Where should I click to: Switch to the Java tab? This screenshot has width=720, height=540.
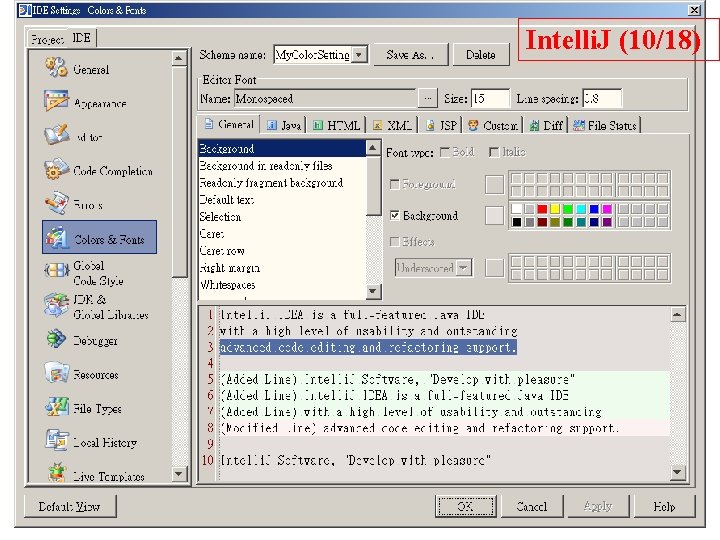click(284, 125)
